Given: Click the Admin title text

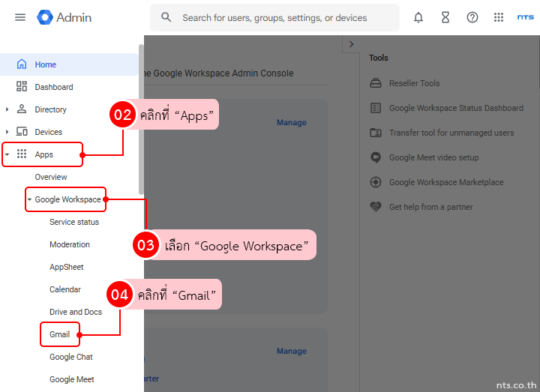Looking at the screenshot, I should click(74, 17).
